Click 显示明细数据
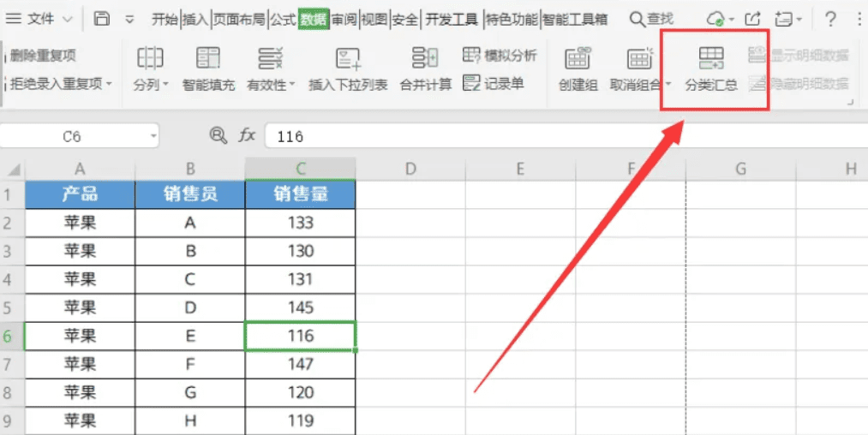This screenshot has width=868, height=435. tap(799, 56)
